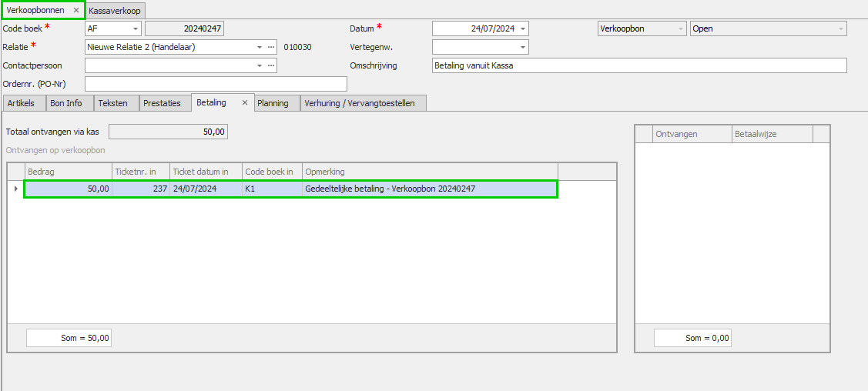Screen dimensions: 868x391
Task: Open the Datum calendar dropdown
Action: click(x=523, y=29)
